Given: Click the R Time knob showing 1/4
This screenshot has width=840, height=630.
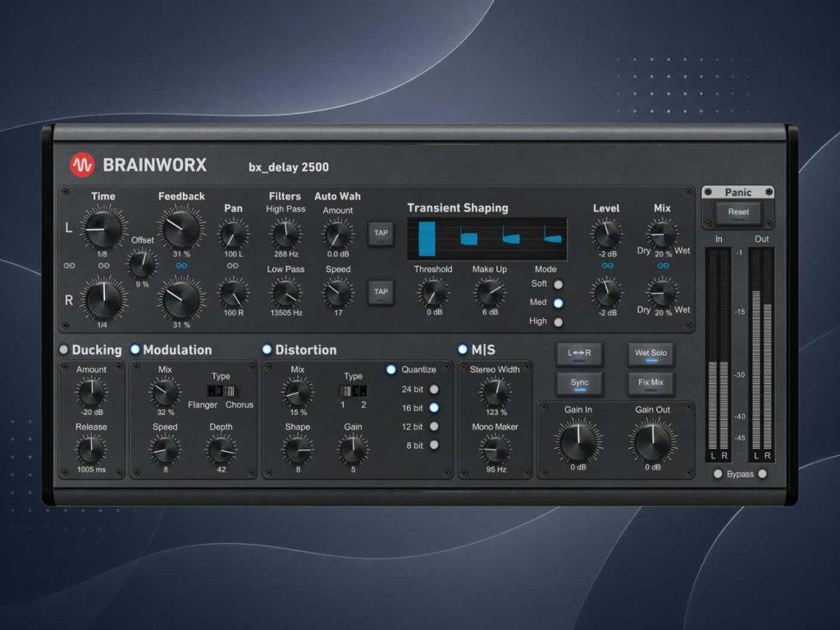Looking at the screenshot, I should click(103, 299).
